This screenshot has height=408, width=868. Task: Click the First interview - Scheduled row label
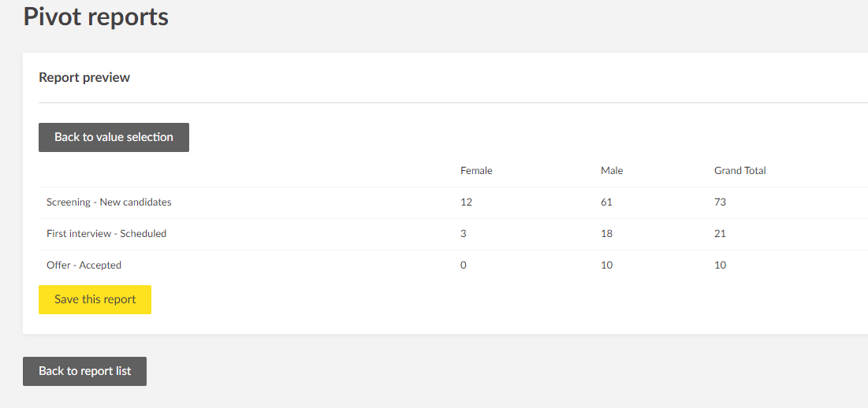click(106, 233)
